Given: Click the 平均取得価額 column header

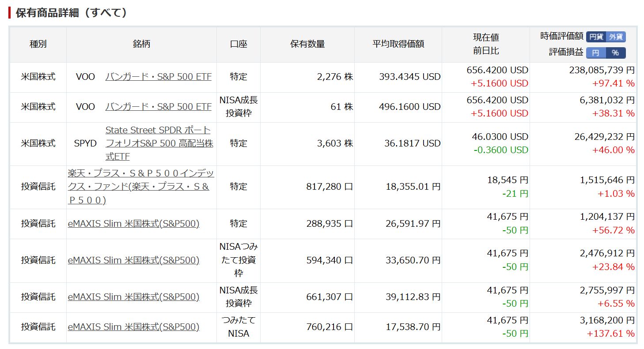Looking at the screenshot, I should pyautogui.click(x=398, y=44).
